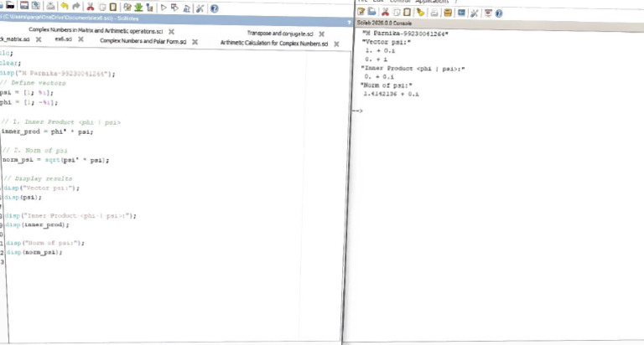Open SciNotes help question mark icon
Screen dimensions: 644x345
pos(214,8)
